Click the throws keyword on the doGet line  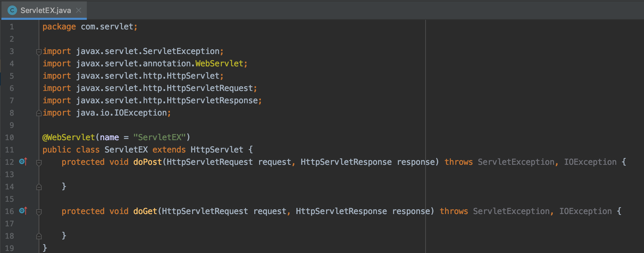click(454, 211)
